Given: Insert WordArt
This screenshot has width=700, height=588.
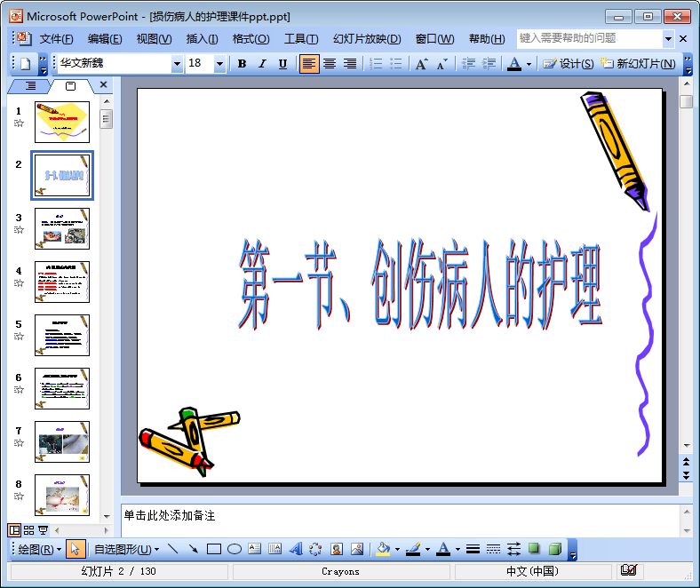Looking at the screenshot, I should (296, 549).
